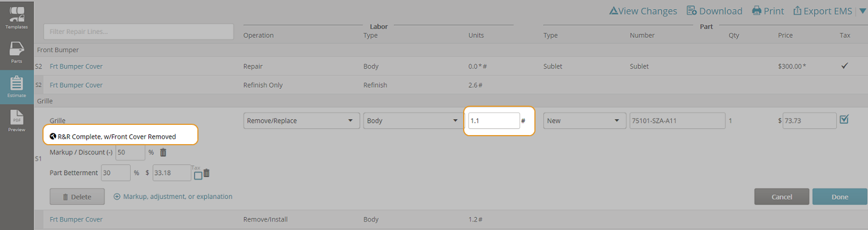Click Markup, adjustment, or explanation link

point(173,197)
